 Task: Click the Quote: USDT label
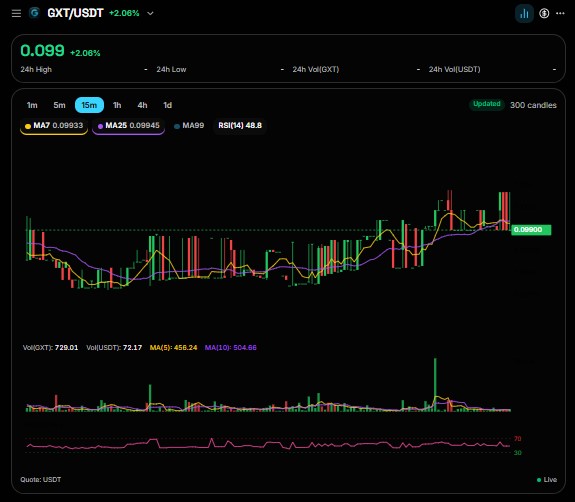pyautogui.click(x=41, y=480)
